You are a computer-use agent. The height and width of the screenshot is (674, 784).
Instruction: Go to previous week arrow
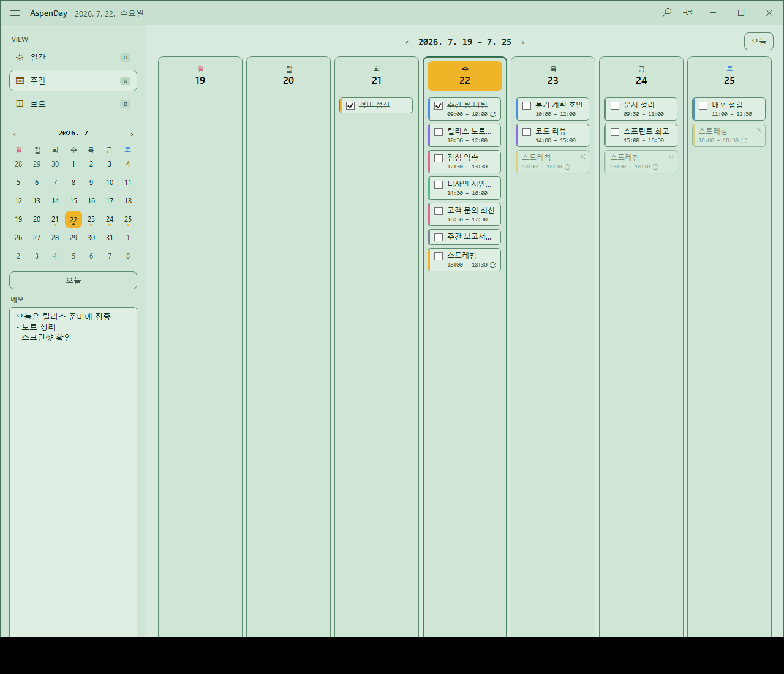click(407, 42)
